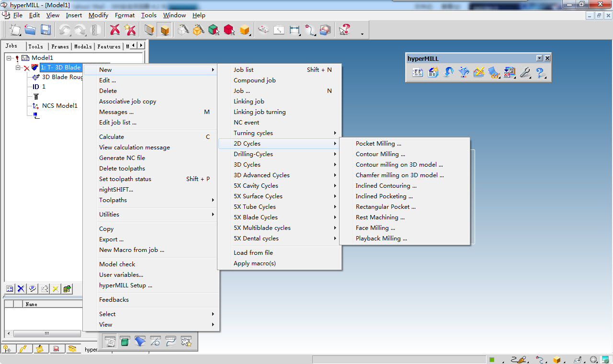
Task: Select Playback Milling menu entry
Action: point(405,239)
